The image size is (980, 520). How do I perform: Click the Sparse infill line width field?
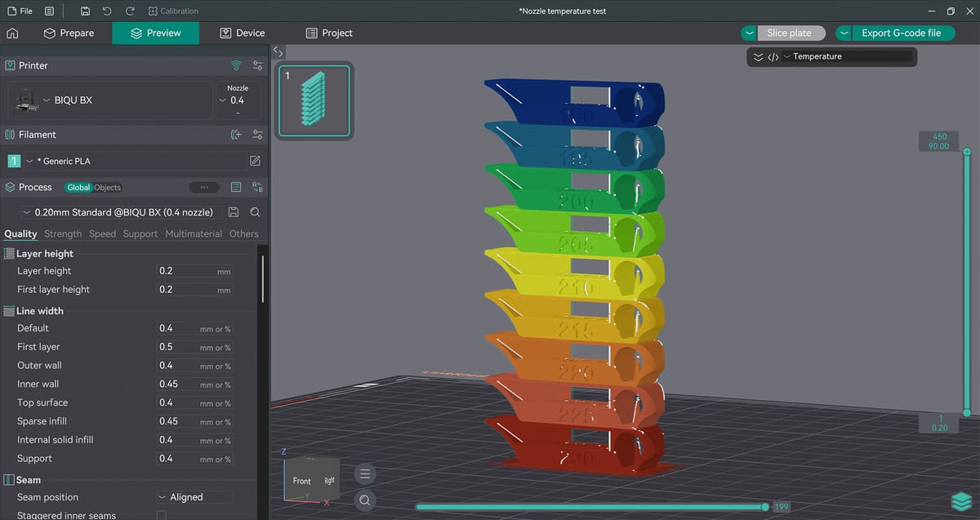194,421
